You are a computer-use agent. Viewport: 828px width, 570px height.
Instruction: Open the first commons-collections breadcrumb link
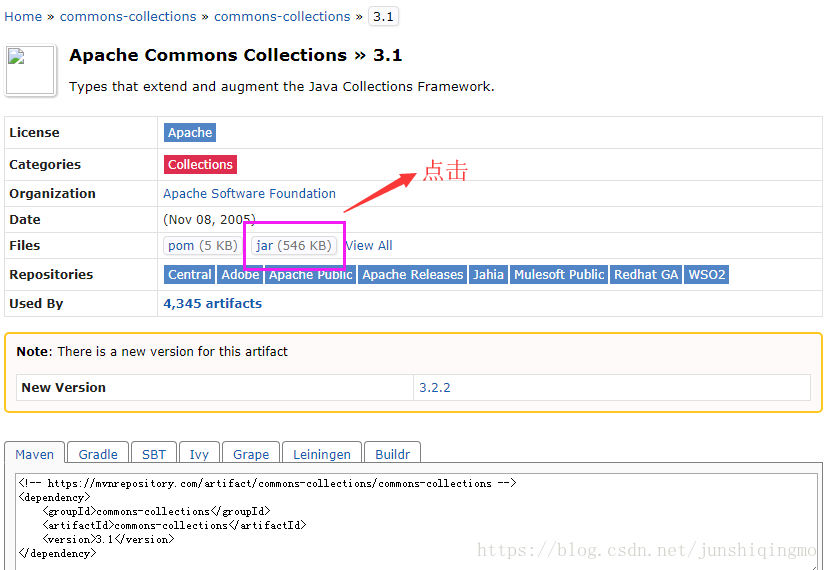point(128,16)
